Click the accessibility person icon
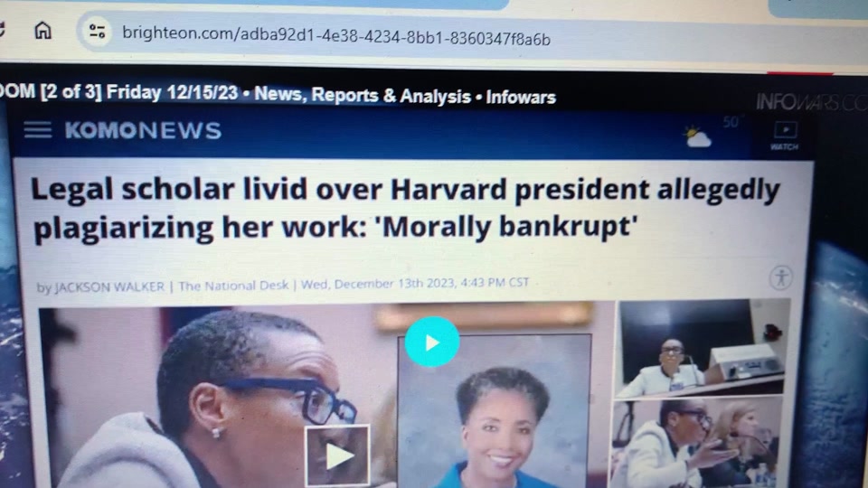This screenshot has width=868, height=488. coord(781,277)
